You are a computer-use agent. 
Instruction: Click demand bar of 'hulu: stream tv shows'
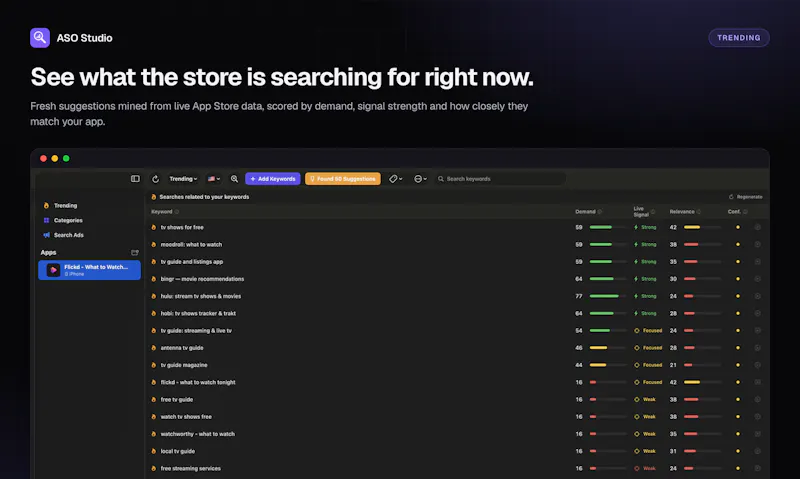coord(608,296)
